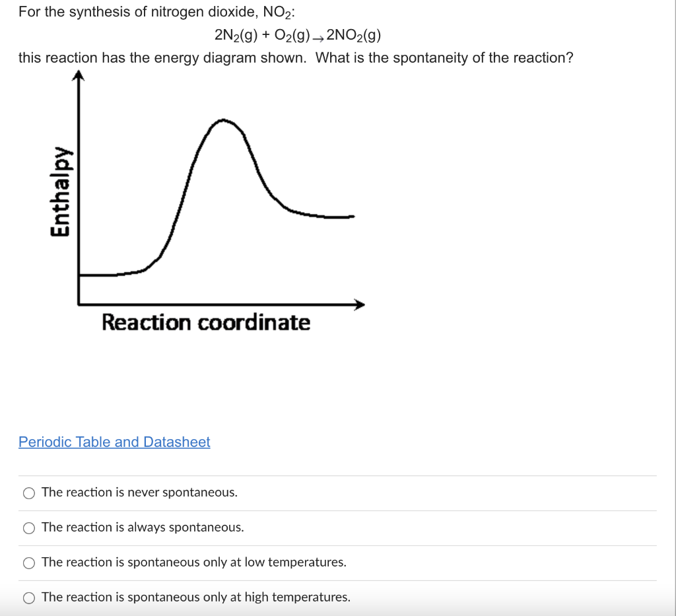
Task: Click the 'spontaneous only at low temperatures' answer row
Action: [193, 562]
